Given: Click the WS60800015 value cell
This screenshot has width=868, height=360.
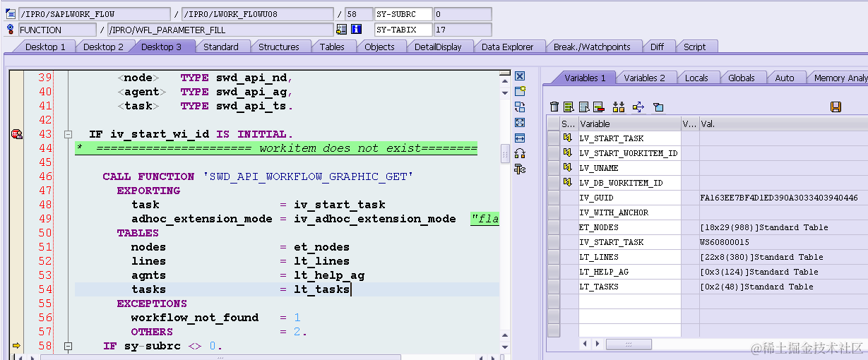Looking at the screenshot, I should [783, 242].
